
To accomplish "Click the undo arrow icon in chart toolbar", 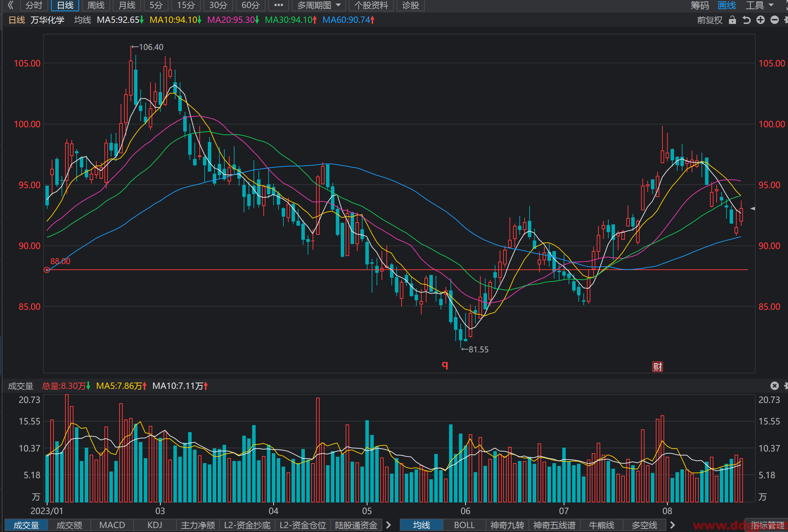I will click(747, 20).
